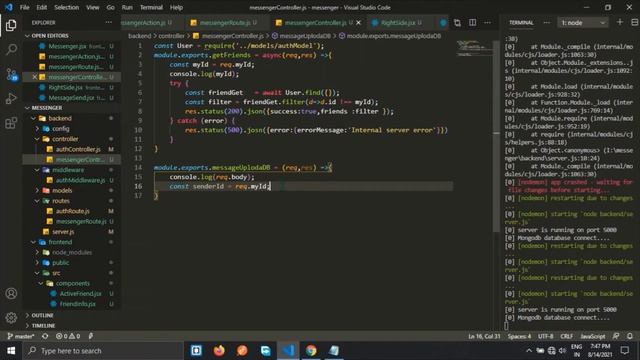The width and height of the screenshot is (640, 360).
Task: Open the Extensions view
Action: [11, 122]
